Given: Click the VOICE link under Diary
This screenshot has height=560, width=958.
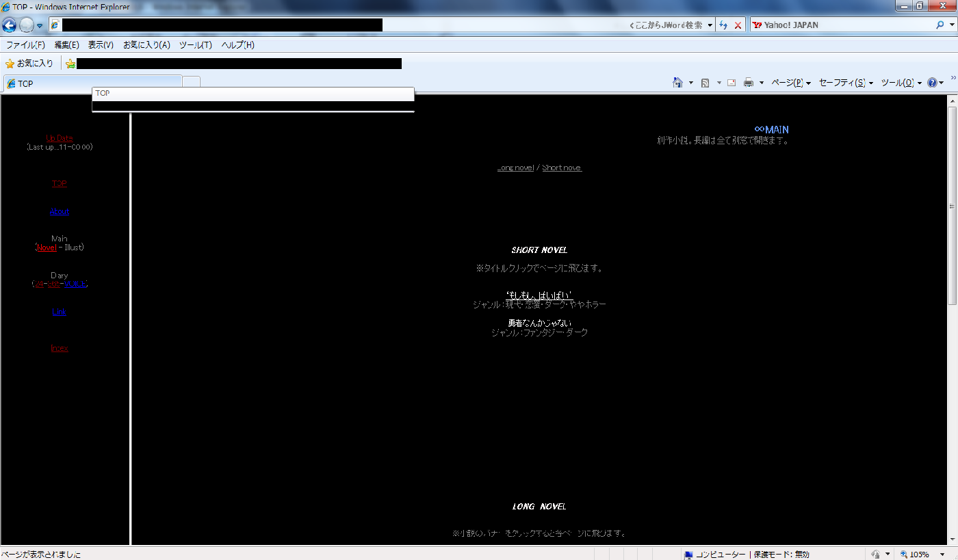Looking at the screenshot, I should (x=75, y=284).
